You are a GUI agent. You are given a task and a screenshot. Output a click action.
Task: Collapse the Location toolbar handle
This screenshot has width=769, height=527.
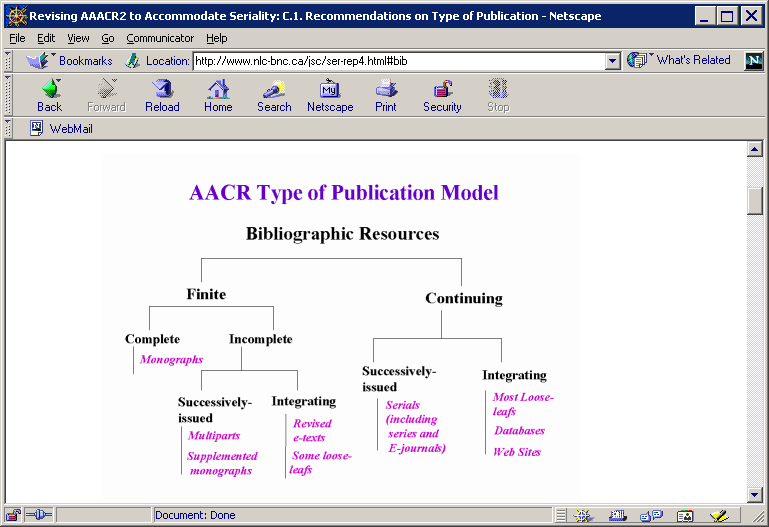point(8,61)
